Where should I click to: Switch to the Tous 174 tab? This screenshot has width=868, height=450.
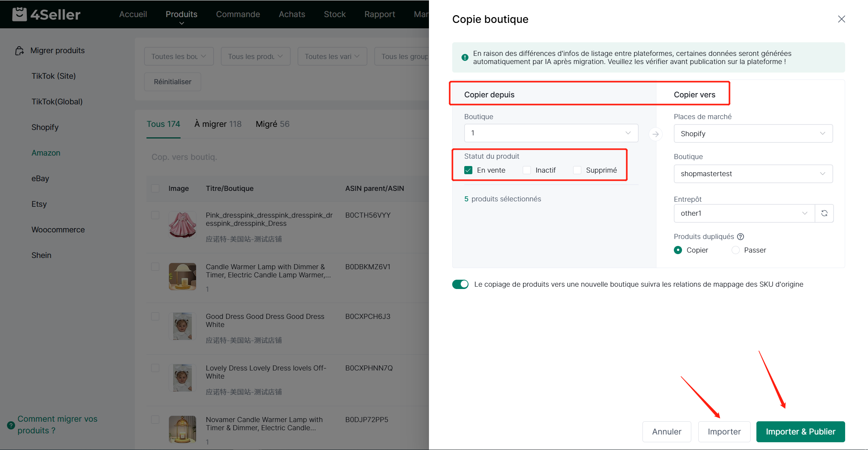click(163, 124)
